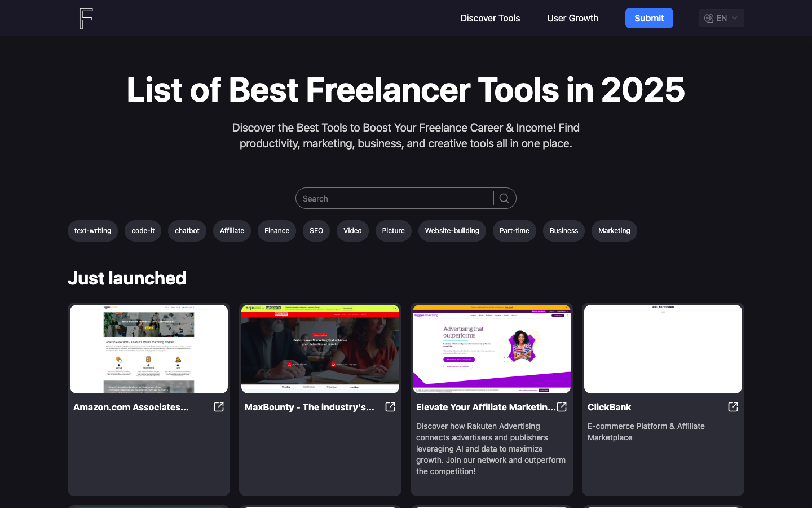Viewport: 812px width, 508px height.
Task: Expand the EN language dropdown
Action: click(722, 18)
